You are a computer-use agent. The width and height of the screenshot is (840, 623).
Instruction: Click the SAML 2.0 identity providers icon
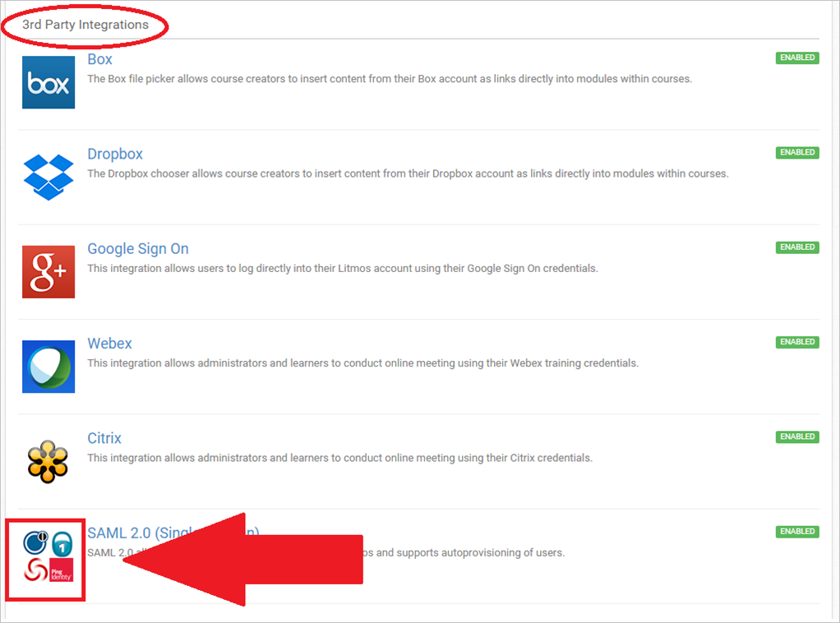tap(48, 556)
